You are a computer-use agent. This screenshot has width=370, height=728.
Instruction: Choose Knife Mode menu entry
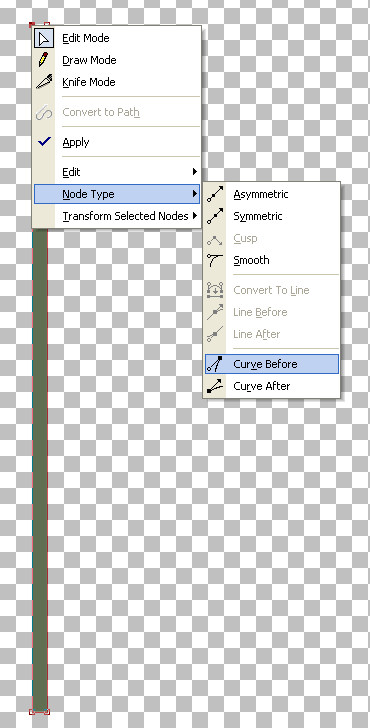pyautogui.click(x=117, y=82)
